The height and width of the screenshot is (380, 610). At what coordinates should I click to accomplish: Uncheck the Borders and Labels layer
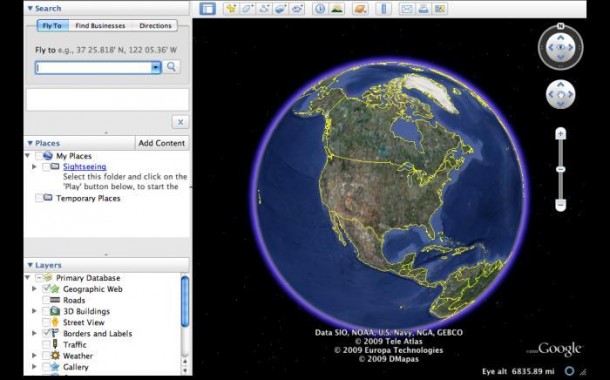click(x=46, y=333)
